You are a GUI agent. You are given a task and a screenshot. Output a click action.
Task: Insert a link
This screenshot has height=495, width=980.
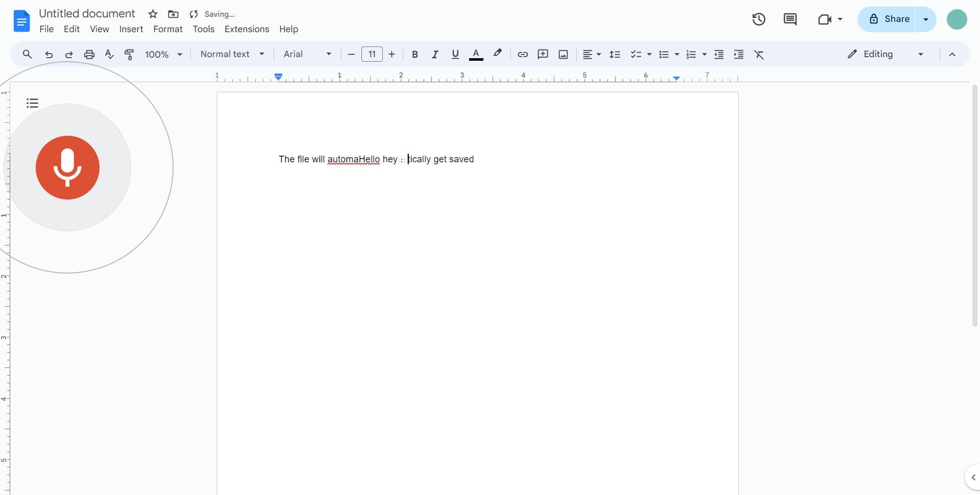pyautogui.click(x=522, y=54)
